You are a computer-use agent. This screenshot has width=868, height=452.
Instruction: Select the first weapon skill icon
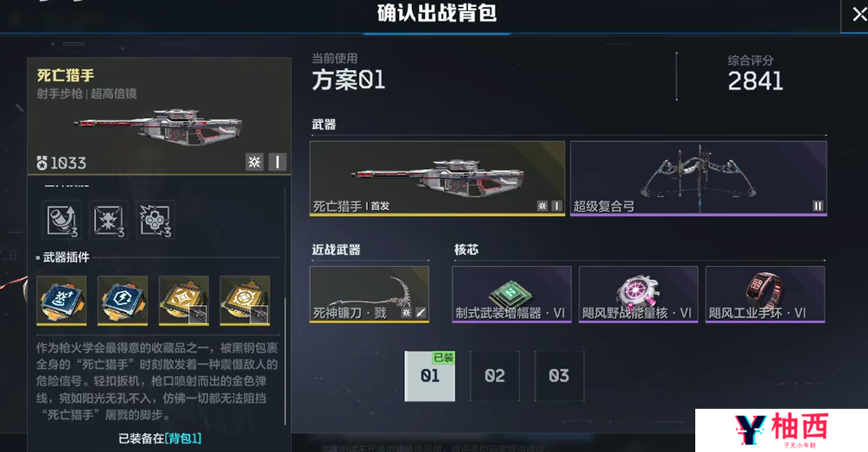tap(62, 220)
